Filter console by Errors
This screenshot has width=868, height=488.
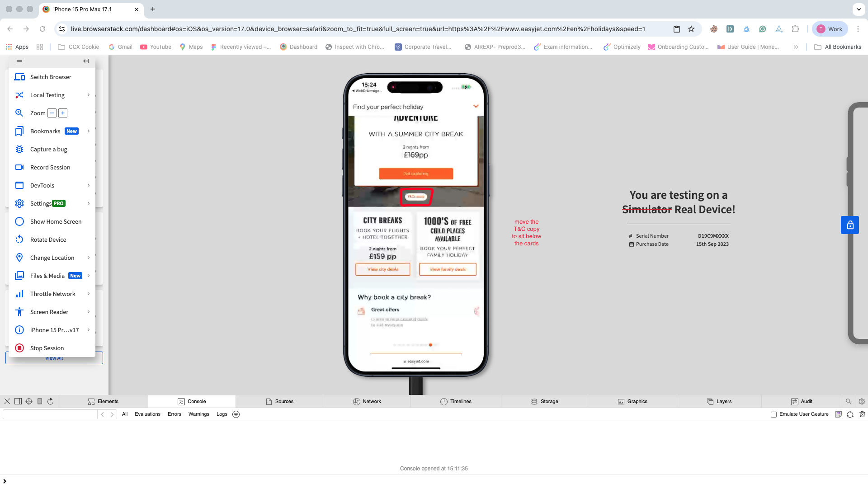[174, 414]
